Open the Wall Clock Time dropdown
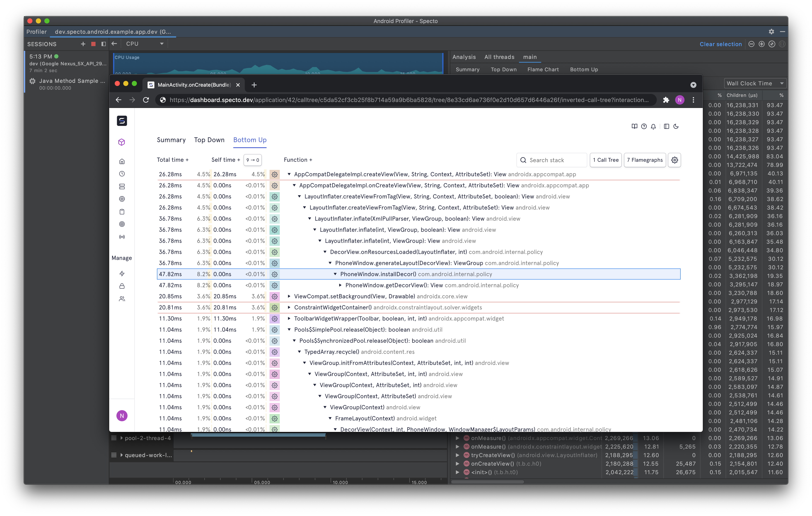Viewport: 812px width, 516px height. click(755, 83)
